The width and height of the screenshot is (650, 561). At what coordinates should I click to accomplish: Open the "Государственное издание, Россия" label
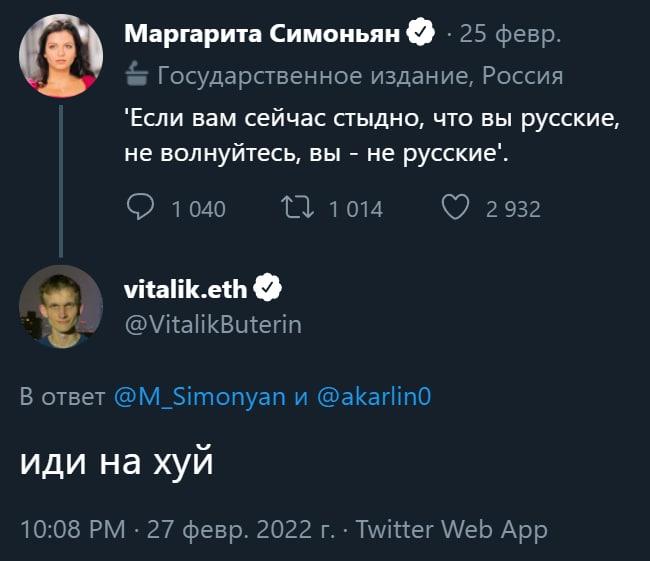pyautogui.click(x=360, y=76)
